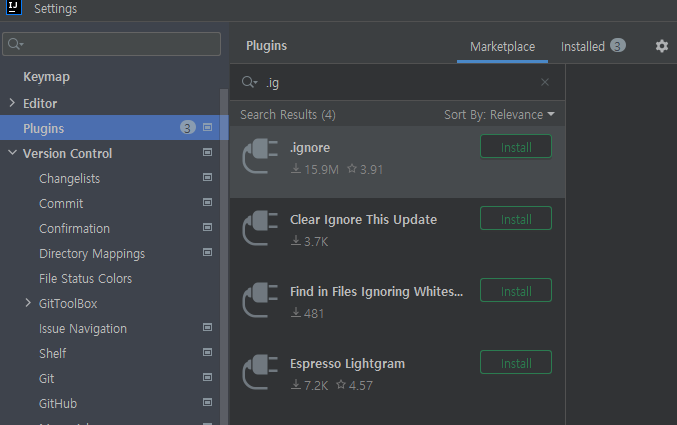Collapse the Version Control node
This screenshot has width=677, height=425.
tap(13, 152)
